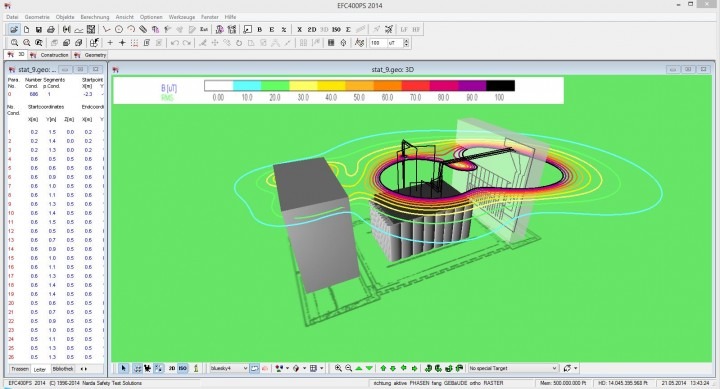Click the value field showing 100

pyautogui.click(x=378, y=43)
